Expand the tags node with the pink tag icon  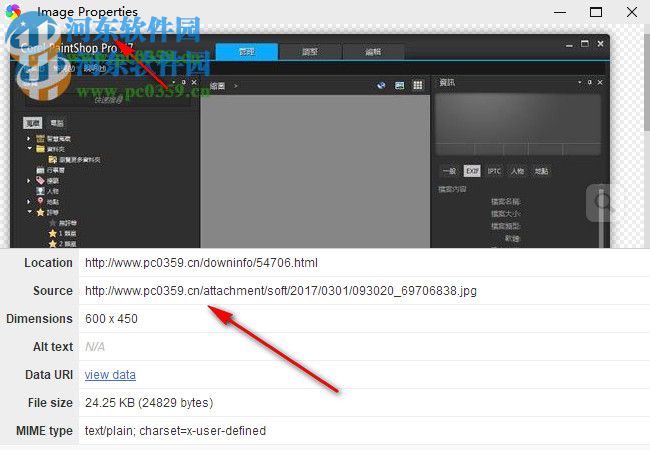[29, 181]
